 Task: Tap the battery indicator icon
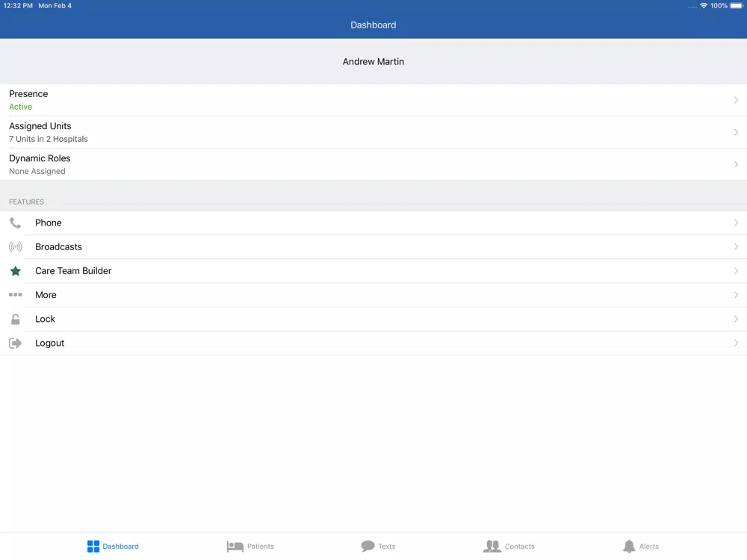737,6
